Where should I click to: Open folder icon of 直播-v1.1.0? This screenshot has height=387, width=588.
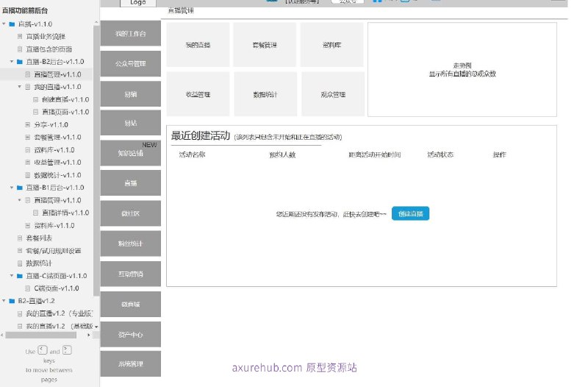coord(12,24)
